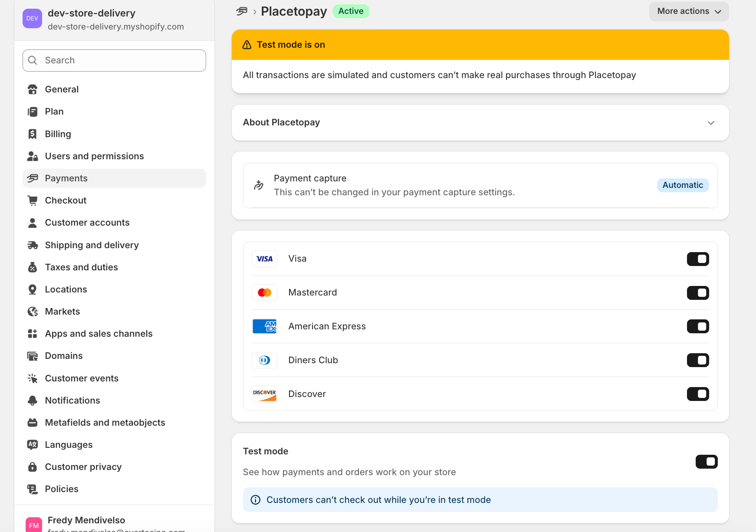Click the Customer privacy lock icon
Image resolution: width=756 pixels, height=532 pixels.
tap(33, 467)
